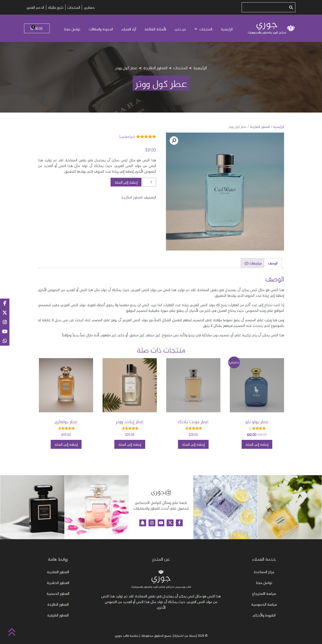The image size is (322, 644).
Task: Add Cool Water perfume to cart
Action: coord(126,182)
